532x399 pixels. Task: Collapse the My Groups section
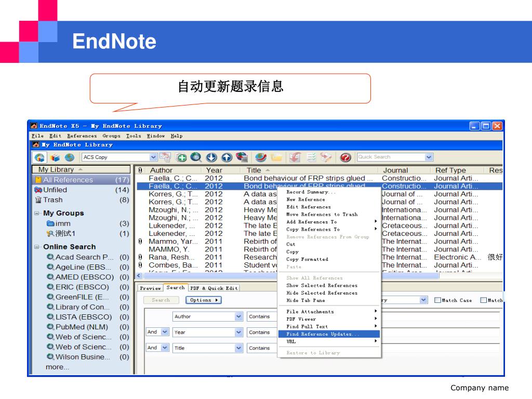pos(37,214)
